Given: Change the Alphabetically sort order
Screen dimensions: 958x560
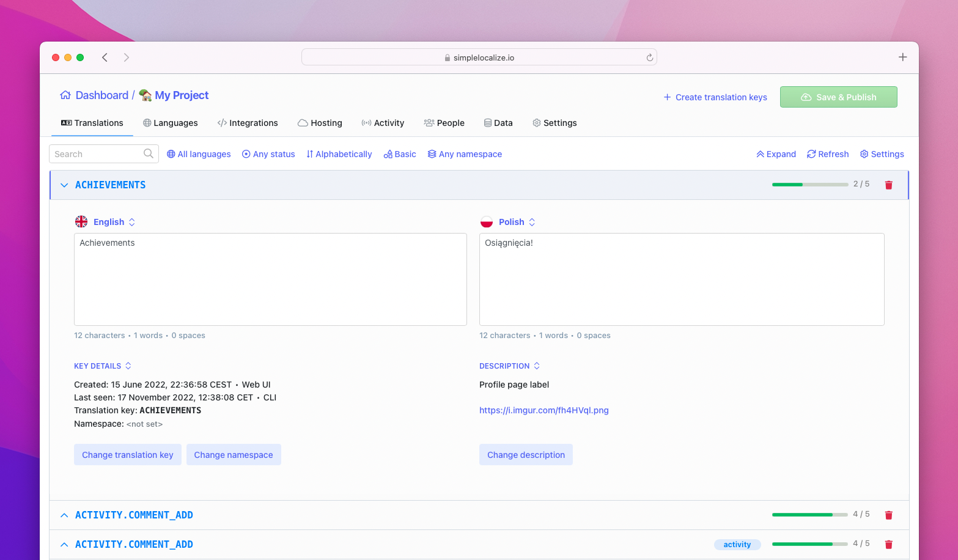Looking at the screenshot, I should click(x=339, y=154).
